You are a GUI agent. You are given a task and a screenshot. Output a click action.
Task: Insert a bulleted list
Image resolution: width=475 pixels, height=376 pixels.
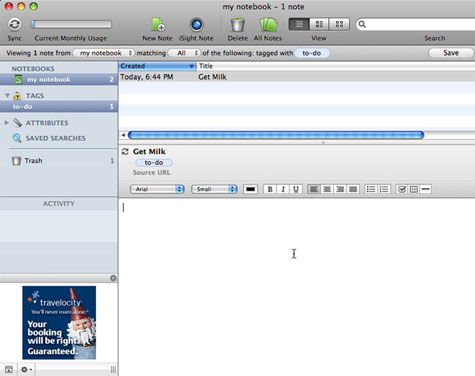coord(371,189)
